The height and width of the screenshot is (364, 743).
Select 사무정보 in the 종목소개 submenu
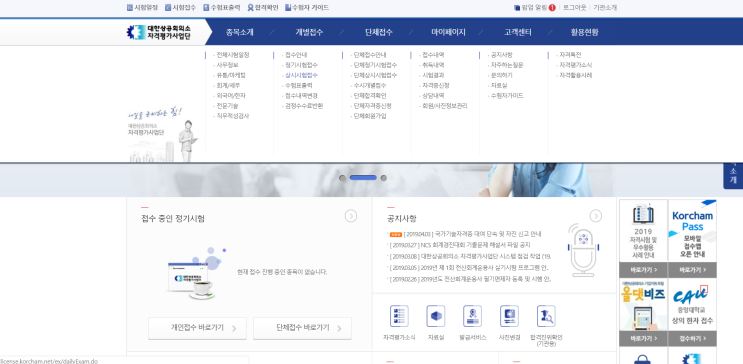click(227, 65)
